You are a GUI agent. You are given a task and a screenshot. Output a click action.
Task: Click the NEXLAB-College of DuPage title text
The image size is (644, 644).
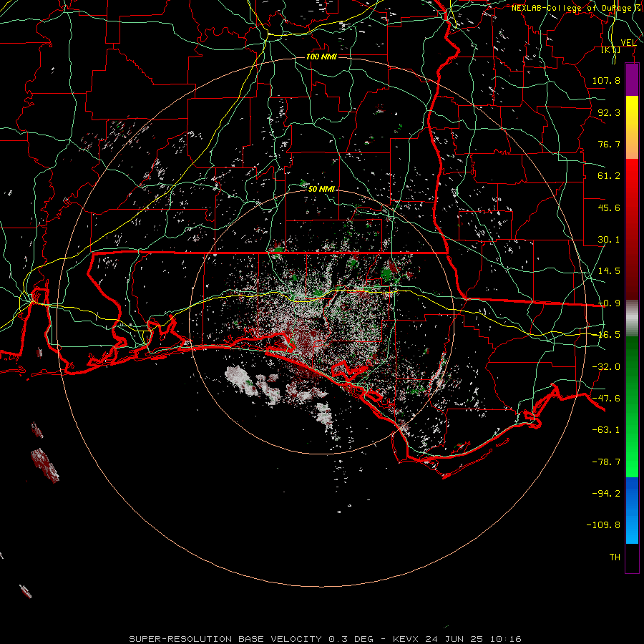point(575,8)
